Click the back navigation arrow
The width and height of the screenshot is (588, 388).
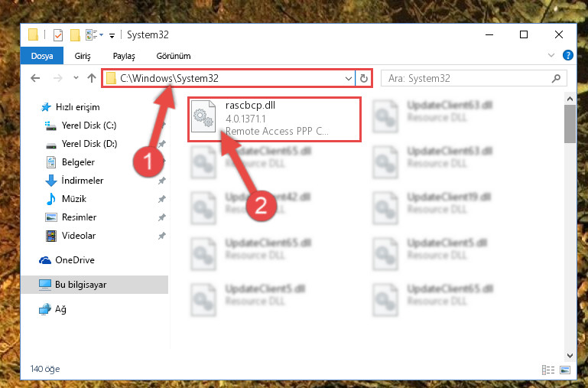tap(35, 78)
